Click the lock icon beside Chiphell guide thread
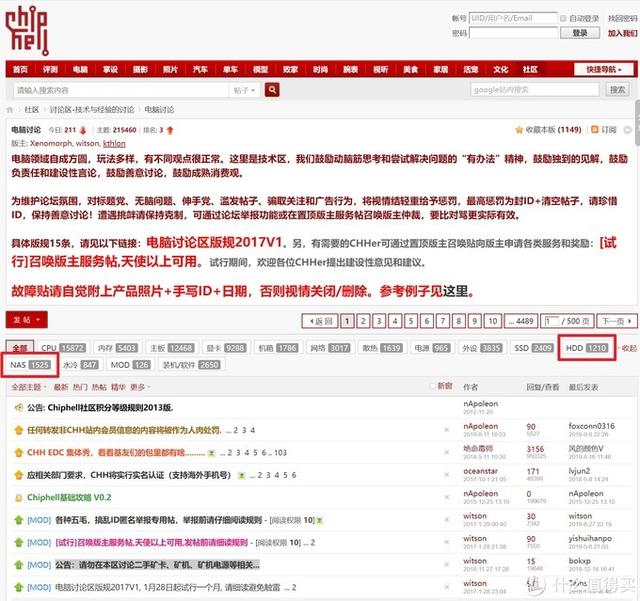Viewport: 640px width, 601px height. tap(18, 498)
